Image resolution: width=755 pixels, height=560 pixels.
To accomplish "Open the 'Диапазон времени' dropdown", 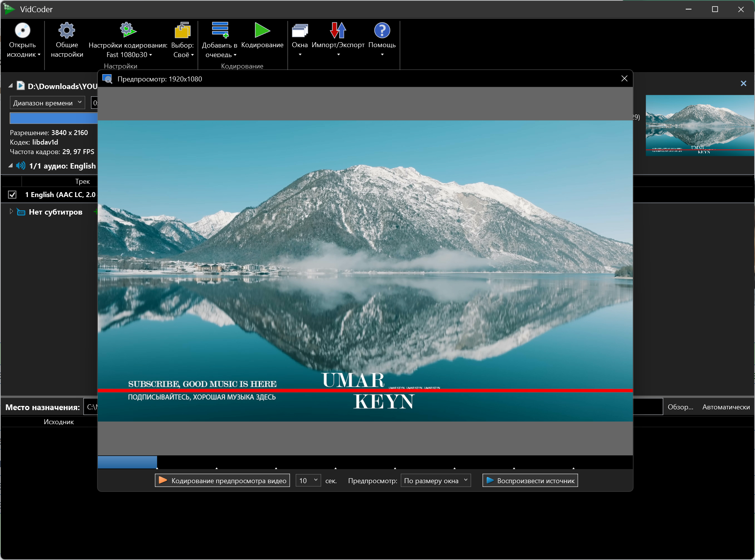I will click(47, 103).
